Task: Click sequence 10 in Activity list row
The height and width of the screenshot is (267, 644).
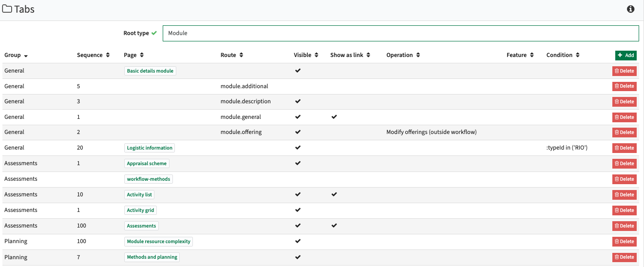Action: tap(80, 194)
